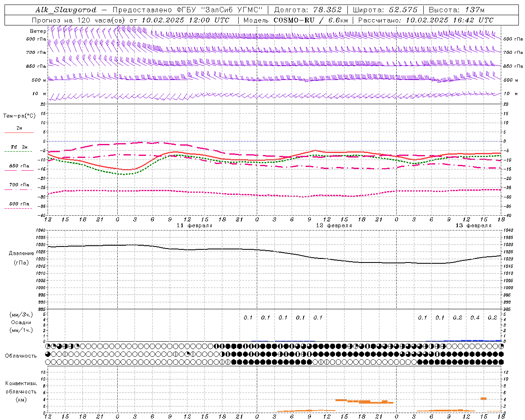This screenshot has height=420, width=525.
Task: Click the '13 февраля' date label
Action: pos(473,226)
